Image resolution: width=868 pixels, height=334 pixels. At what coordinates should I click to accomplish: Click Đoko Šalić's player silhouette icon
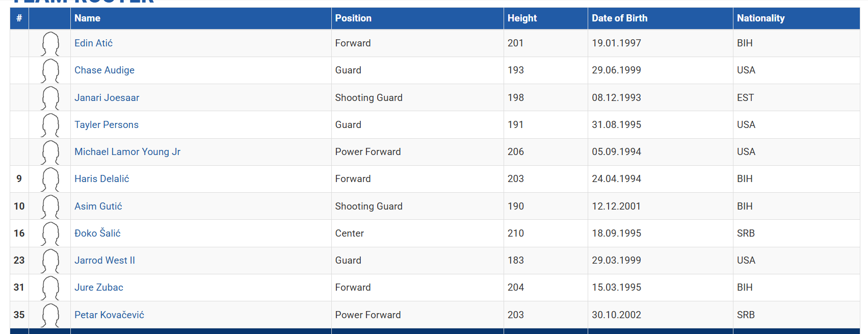tap(50, 234)
